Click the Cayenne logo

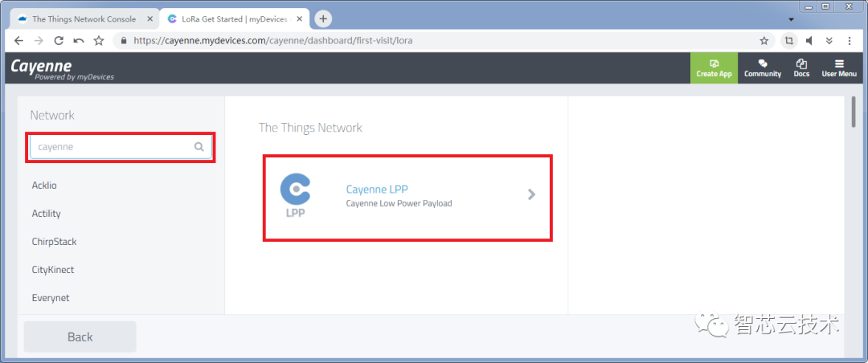click(x=62, y=69)
